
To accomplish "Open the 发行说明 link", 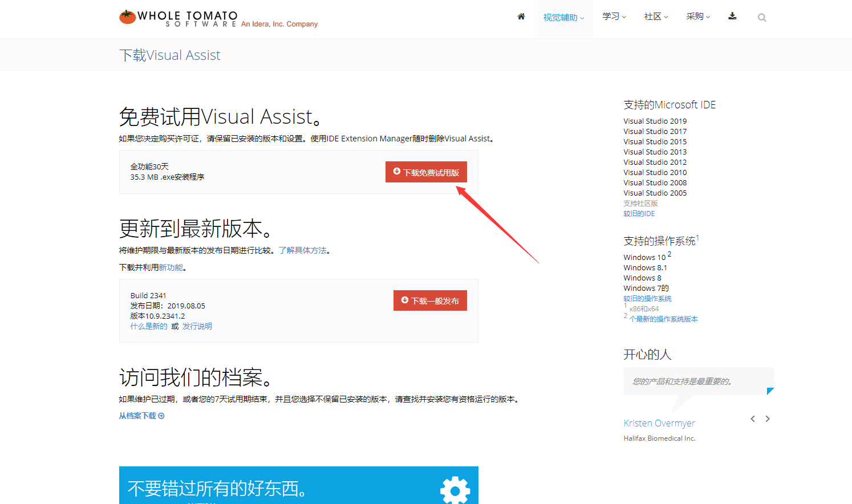I will point(197,326).
